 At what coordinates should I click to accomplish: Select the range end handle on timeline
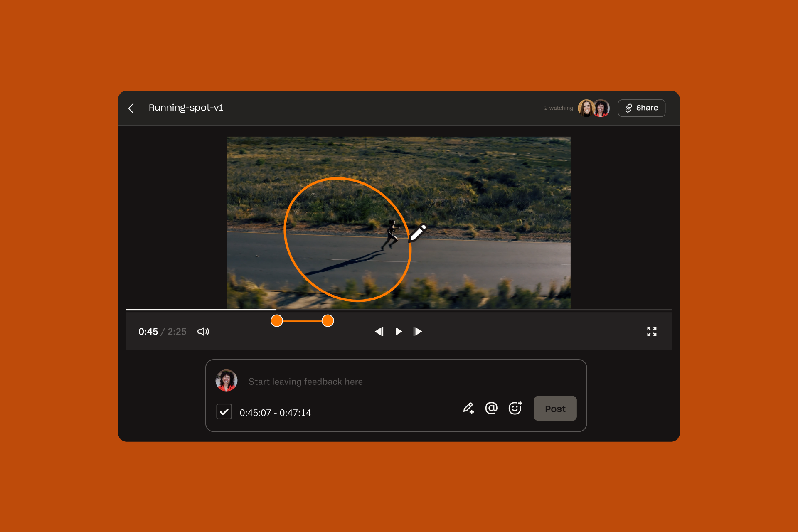[x=328, y=320]
